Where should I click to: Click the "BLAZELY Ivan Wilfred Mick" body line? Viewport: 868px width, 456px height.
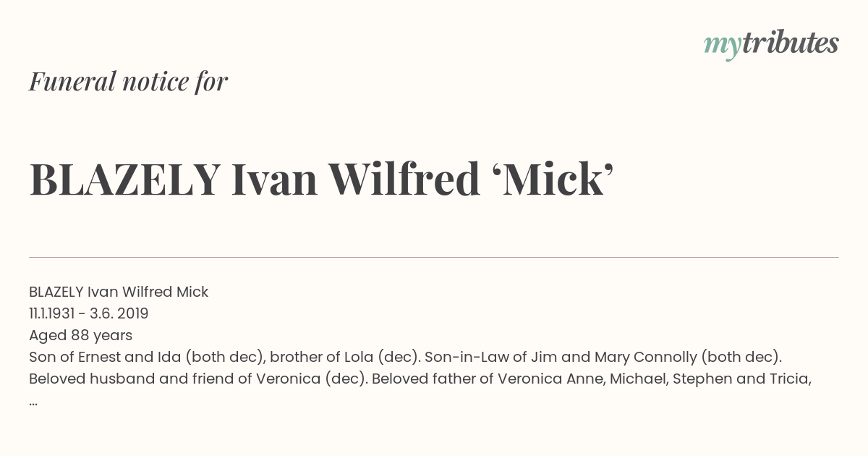coord(119,292)
